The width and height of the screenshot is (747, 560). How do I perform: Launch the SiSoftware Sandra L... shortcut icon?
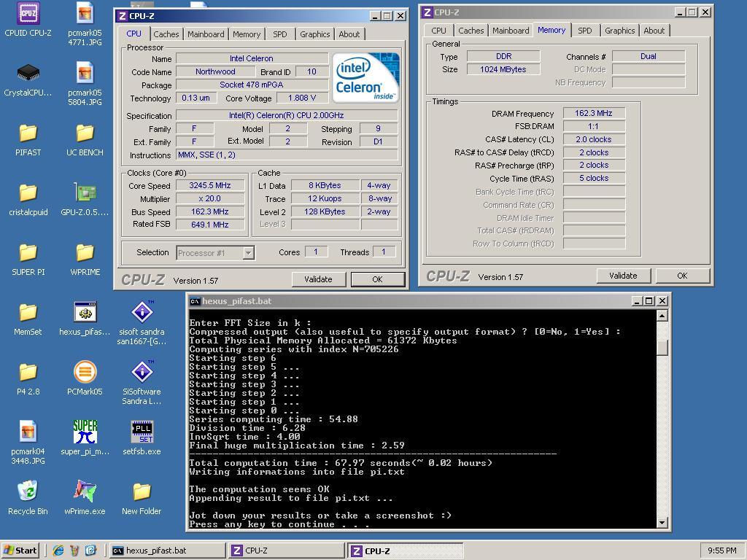click(x=142, y=383)
